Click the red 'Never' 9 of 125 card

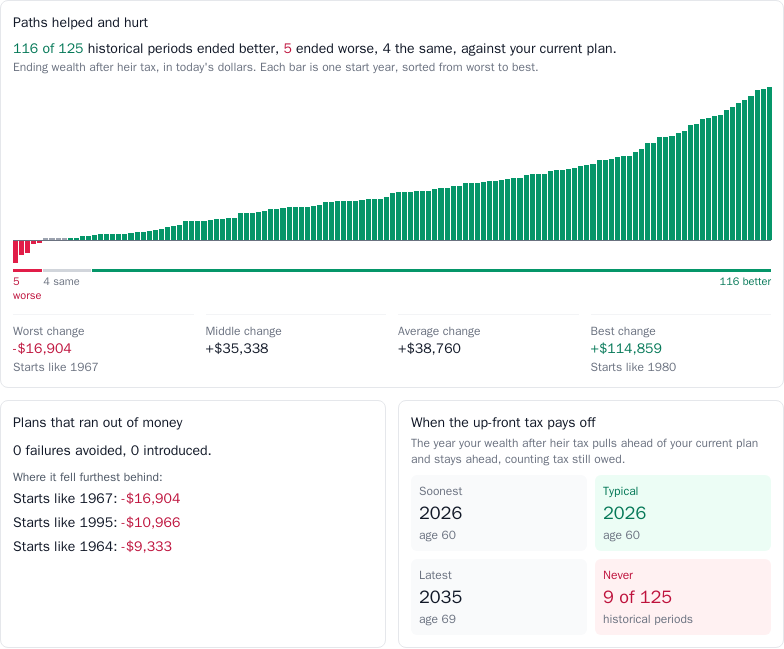pos(683,597)
